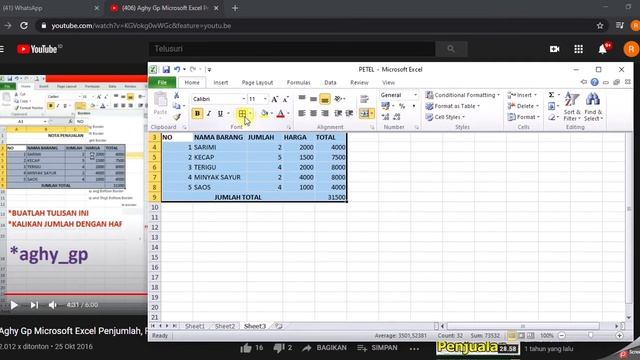This screenshot has height=360, width=640.
Task: Expand Format as Table gallery
Action: [453, 106]
